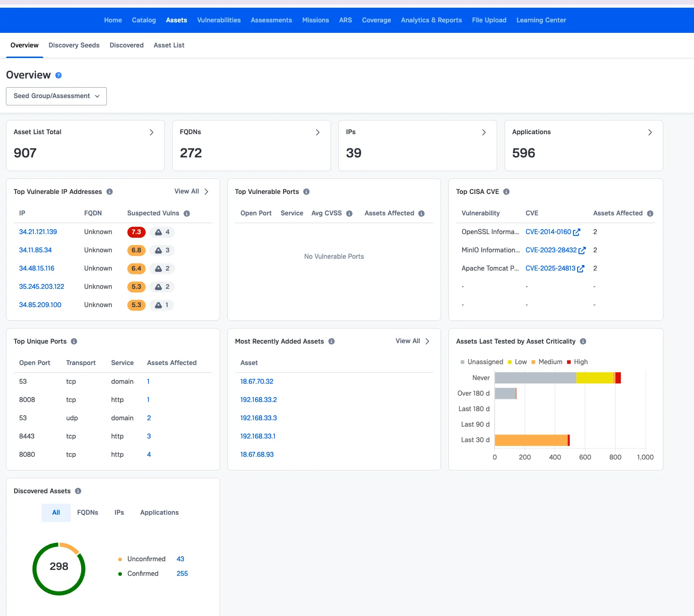Expand the Applications card chevron
Image resolution: width=694 pixels, height=616 pixels.
[x=650, y=132]
